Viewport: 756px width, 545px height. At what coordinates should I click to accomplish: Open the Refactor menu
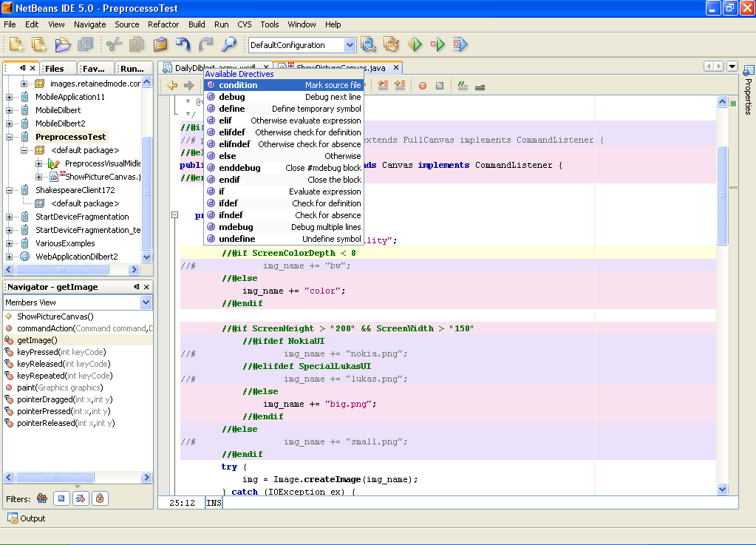tap(163, 24)
